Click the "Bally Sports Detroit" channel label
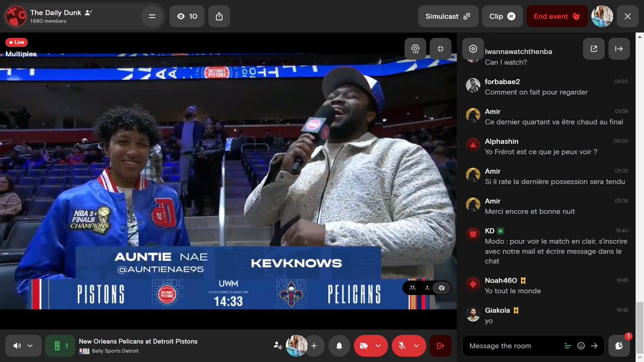The height and width of the screenshot is (362, 644). [x=115, y=351]
